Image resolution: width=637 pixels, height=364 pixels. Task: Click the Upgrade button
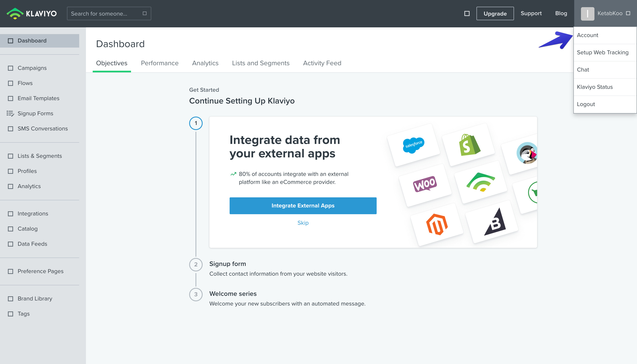[495, 13]
